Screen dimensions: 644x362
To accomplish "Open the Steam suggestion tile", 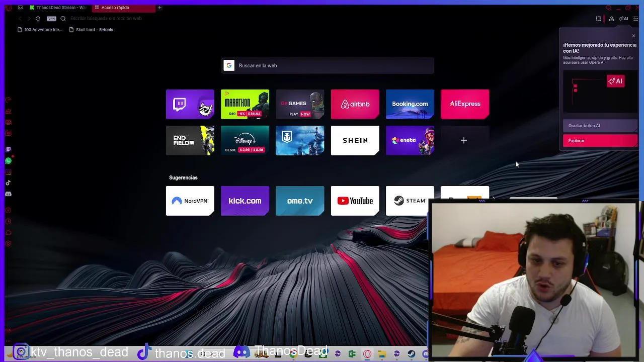I will [410, 201].
